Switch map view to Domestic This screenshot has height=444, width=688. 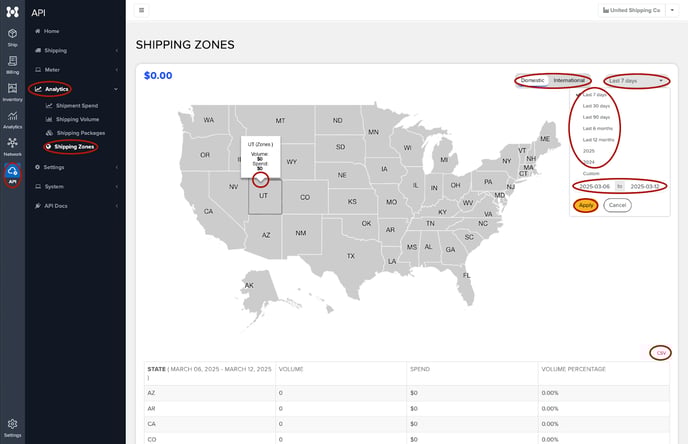click(x=532, y=80)
